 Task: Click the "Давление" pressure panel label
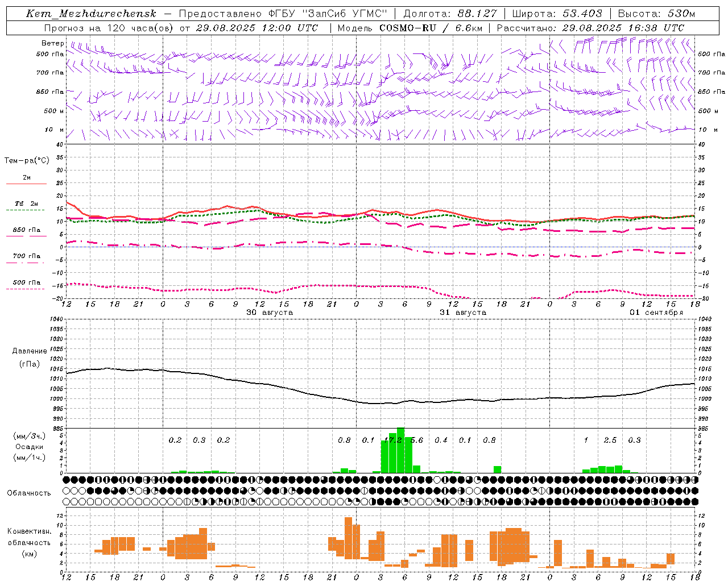tap(30, 351)
